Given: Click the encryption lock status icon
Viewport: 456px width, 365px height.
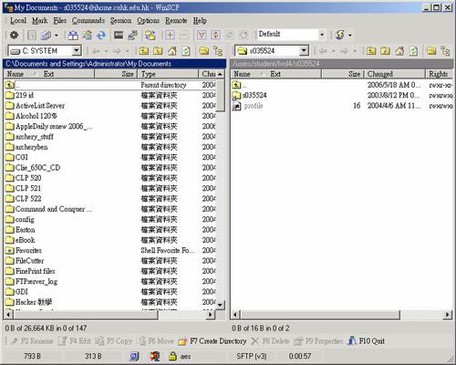Looking at the screenshot, I should click(x=172, y=356).
